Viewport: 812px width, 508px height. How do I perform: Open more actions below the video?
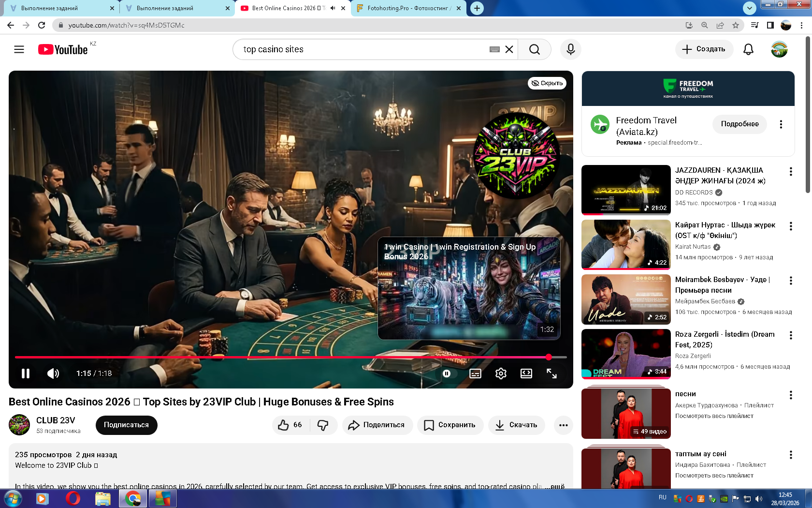563,425
